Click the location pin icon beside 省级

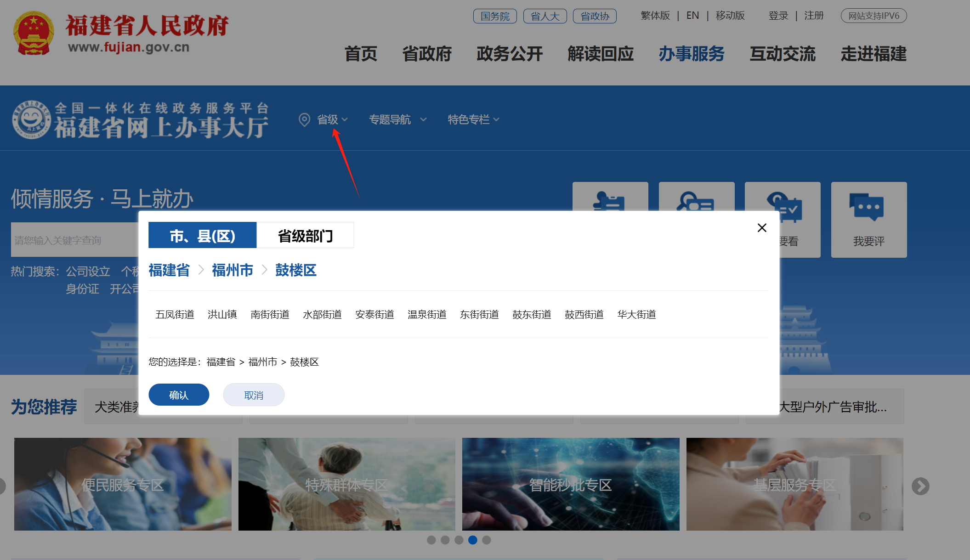[304, 120]
